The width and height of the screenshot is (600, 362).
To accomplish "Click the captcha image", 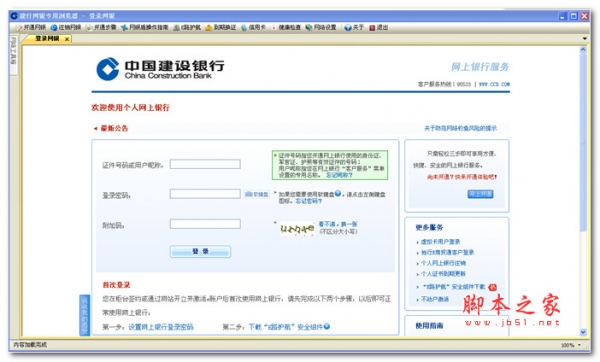I will pos(297,228).
